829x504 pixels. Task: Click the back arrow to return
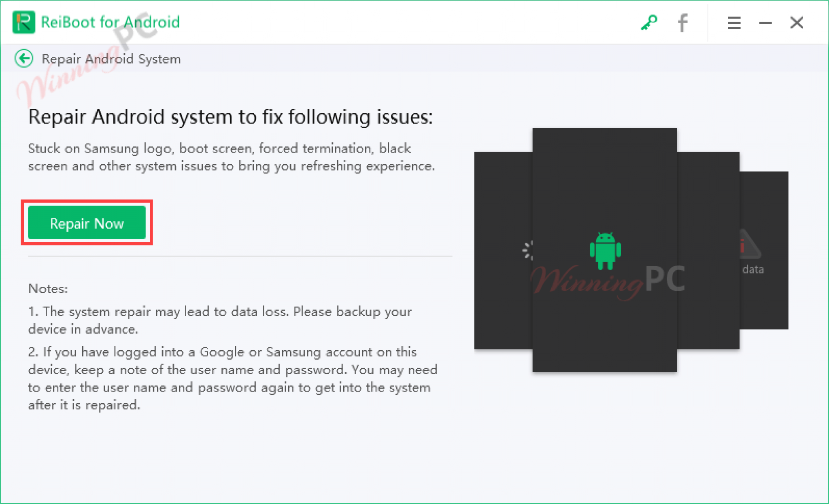click(24, 58)
